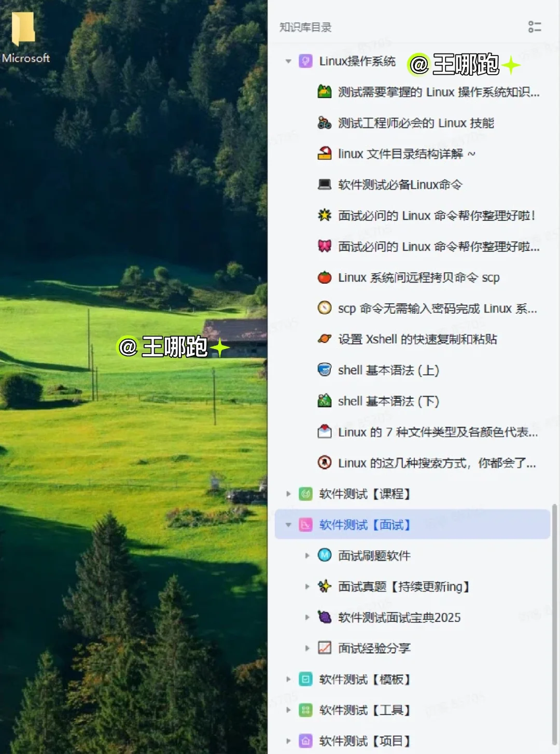This screenshot has width=560, height=754.
Task: Collapse the Linux操作系统 section
Action: (x=288, y=61)
